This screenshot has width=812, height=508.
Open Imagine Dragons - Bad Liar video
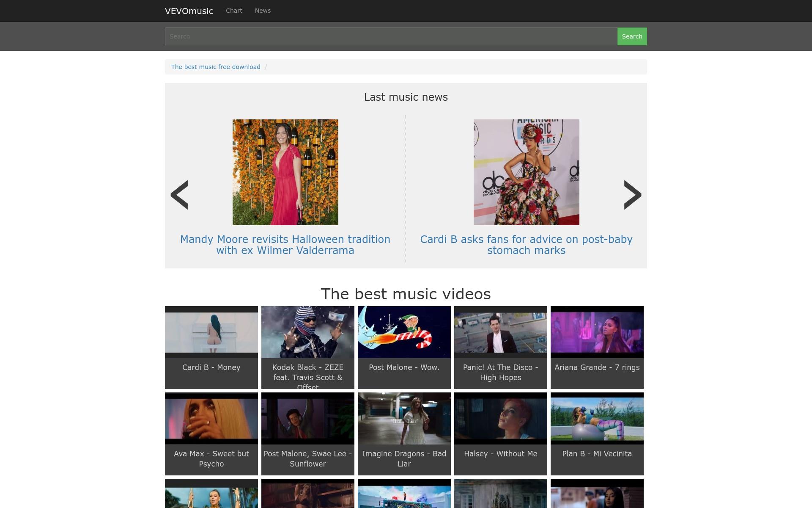[x=404, y=433]
